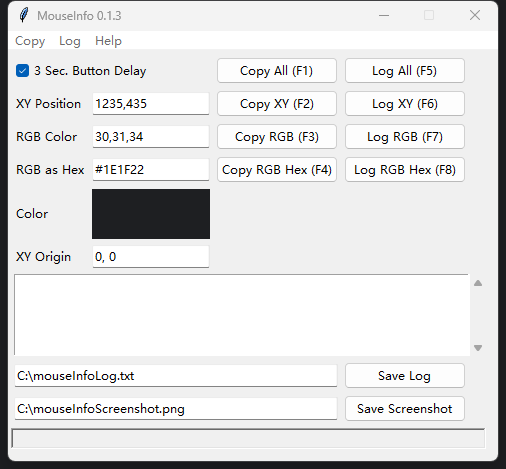Click the Save Screenshot button
The height and width of the screenshot is (469, 506).
tap(405, 409)
